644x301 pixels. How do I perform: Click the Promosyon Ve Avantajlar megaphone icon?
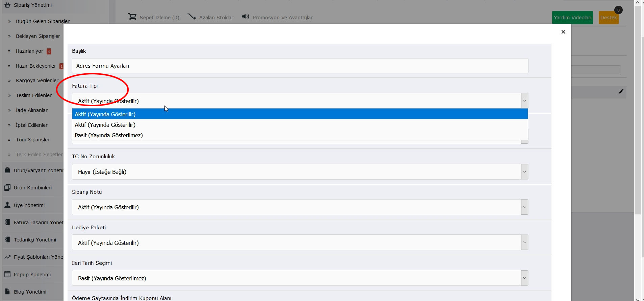(x=246, y=17)
